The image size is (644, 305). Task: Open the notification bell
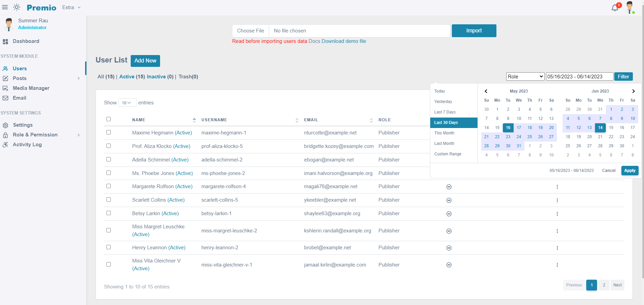click(x=614, y=7)
